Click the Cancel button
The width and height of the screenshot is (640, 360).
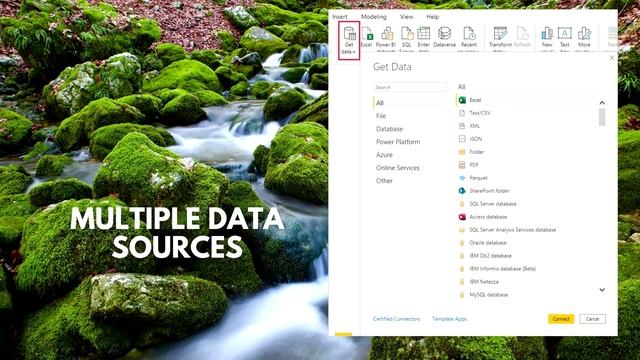tap(593, 319)
